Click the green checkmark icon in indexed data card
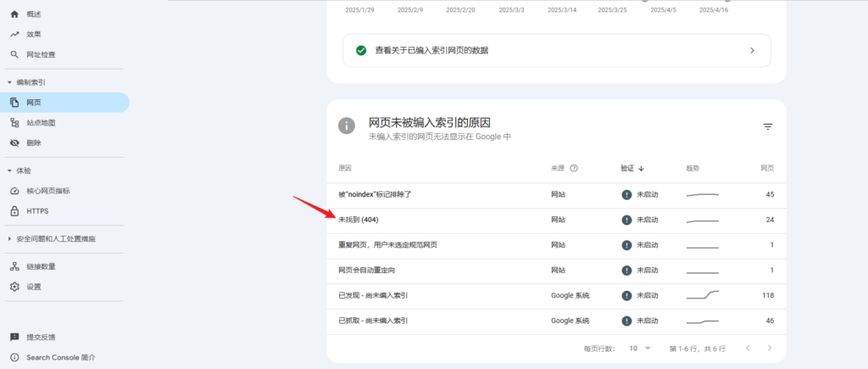This screenshot has width=868, height=369. click(x=361, y=50)
